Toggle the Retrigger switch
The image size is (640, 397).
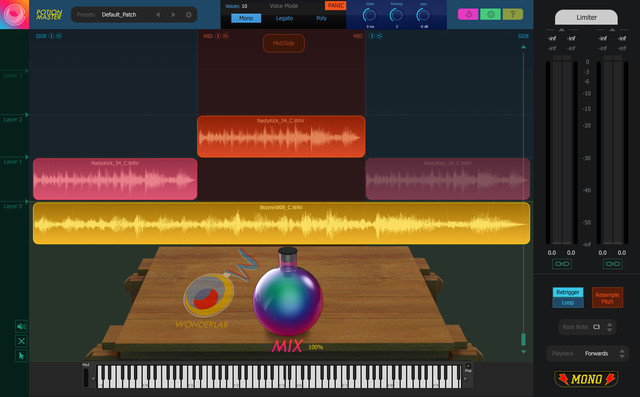point(568,292)
